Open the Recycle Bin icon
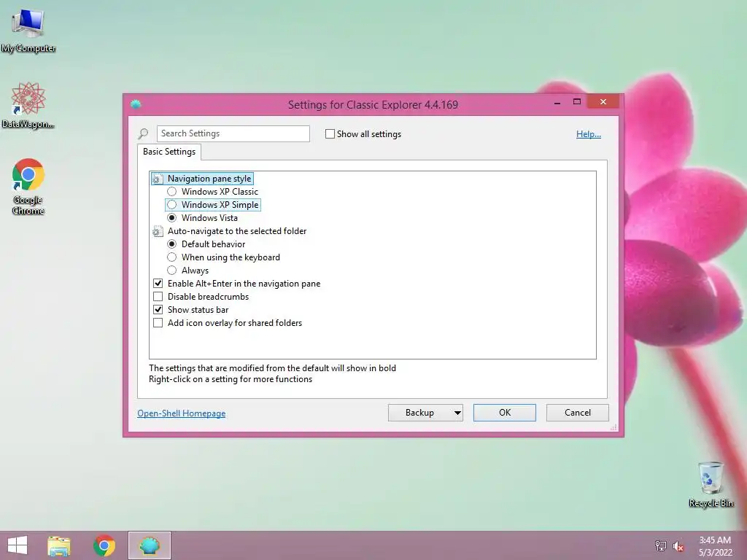The image size is (747, 560). (x=711, y=484)
